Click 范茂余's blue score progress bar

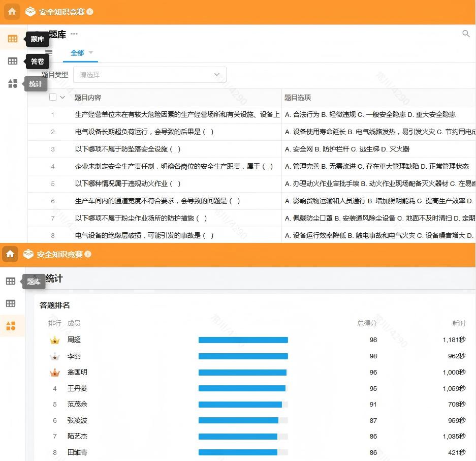pyautogui.click(x=240, y=405)
